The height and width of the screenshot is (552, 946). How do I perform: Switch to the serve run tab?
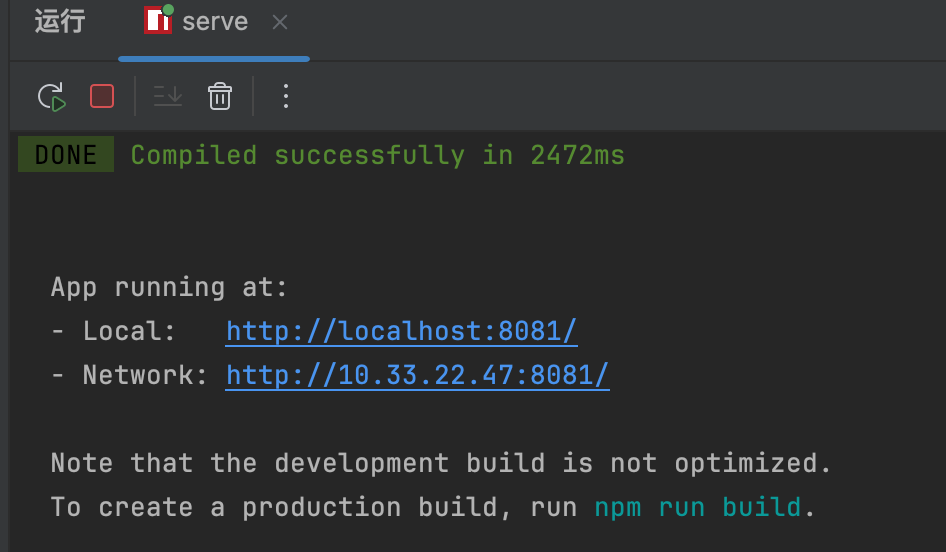(x=215, y=22)
